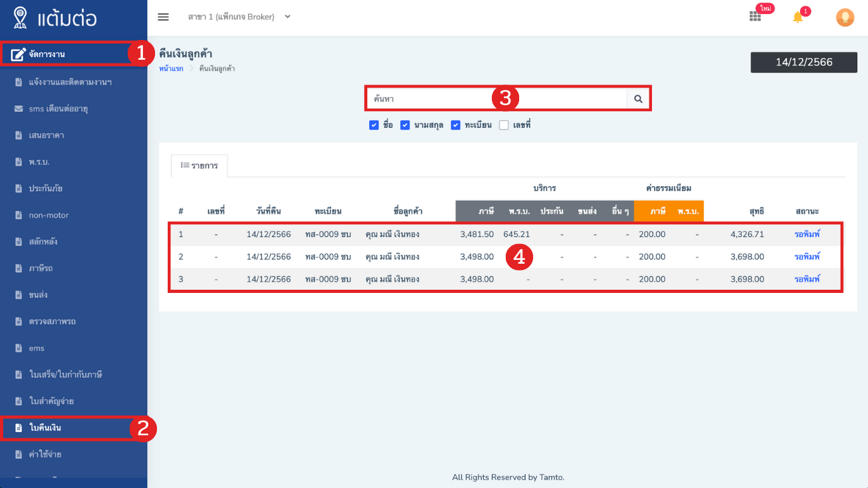Open the user profile avatar
The height and width of the screenshot is (488, 868).
pos(844,17)
